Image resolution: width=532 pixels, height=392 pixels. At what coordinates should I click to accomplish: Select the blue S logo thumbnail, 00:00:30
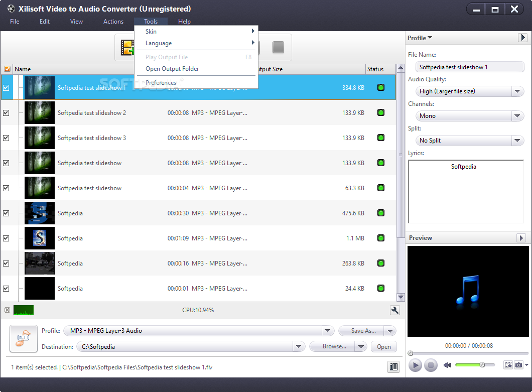tap(39, 213)
